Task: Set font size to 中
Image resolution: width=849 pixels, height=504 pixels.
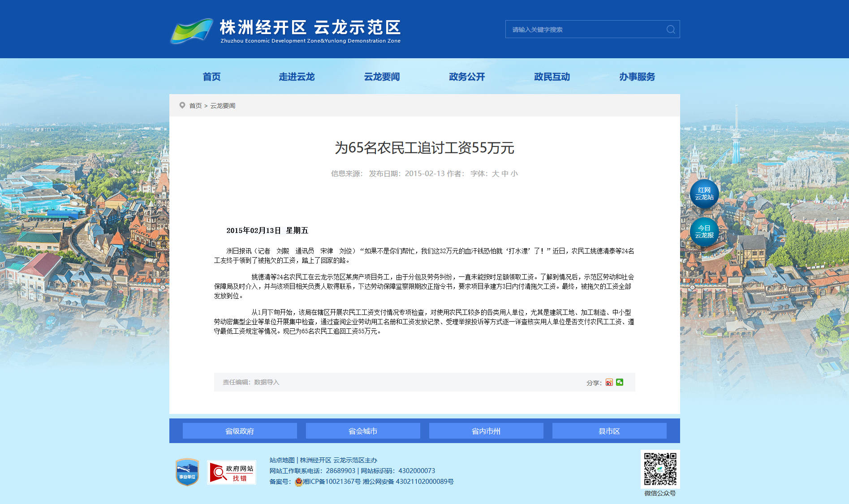Action: 505,174
